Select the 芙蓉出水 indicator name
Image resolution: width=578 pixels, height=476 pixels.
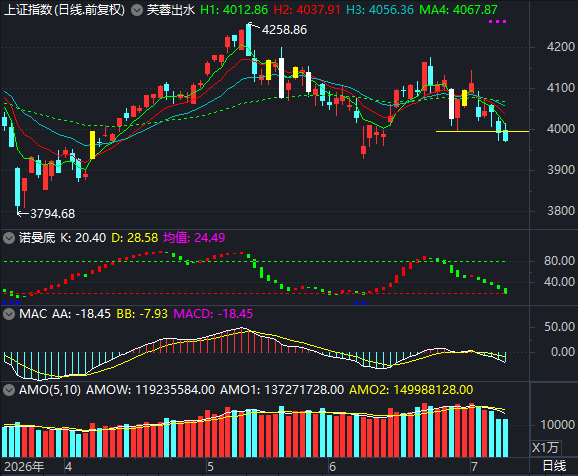(170, 10)
